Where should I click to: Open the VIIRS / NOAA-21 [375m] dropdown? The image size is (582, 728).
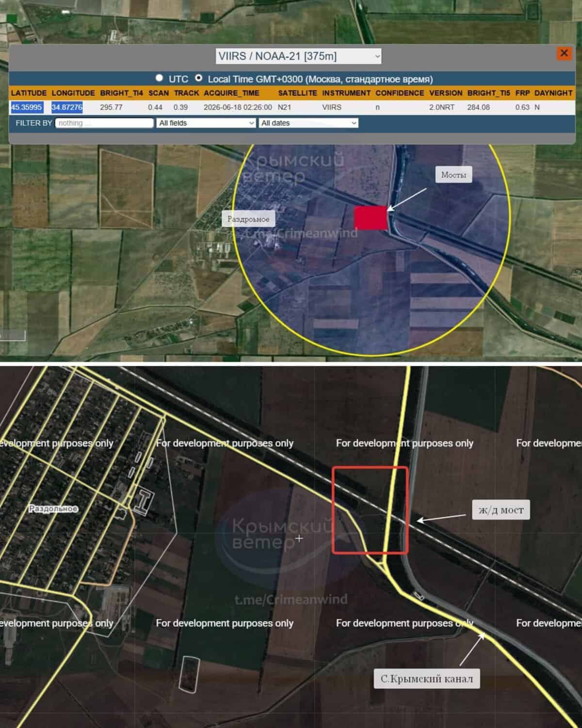tap(299, 56)
